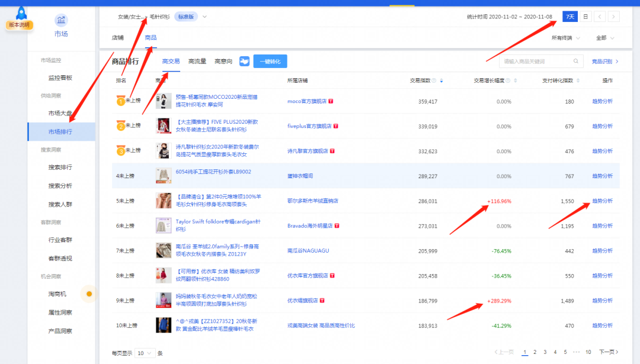Click the next-page chevron in the top date bar
The height and width of the screenshot is (364, 640).
click(615, 17)
